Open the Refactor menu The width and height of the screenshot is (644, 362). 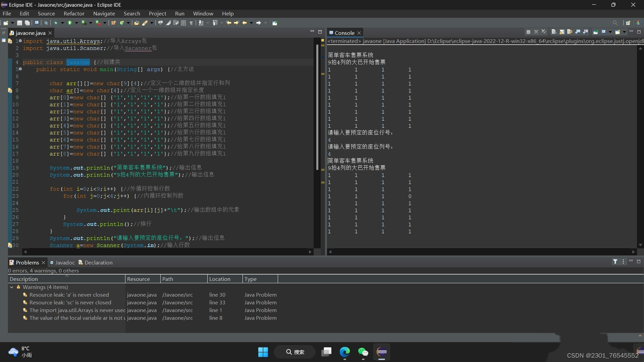pyautogui.click(x=74, y=13)
